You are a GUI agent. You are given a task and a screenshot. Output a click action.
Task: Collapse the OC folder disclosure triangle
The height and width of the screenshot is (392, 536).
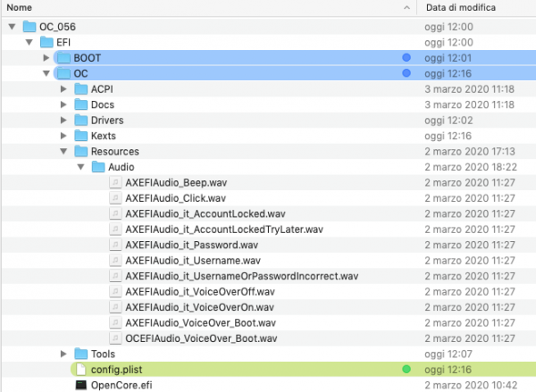[x=46, y=73]
